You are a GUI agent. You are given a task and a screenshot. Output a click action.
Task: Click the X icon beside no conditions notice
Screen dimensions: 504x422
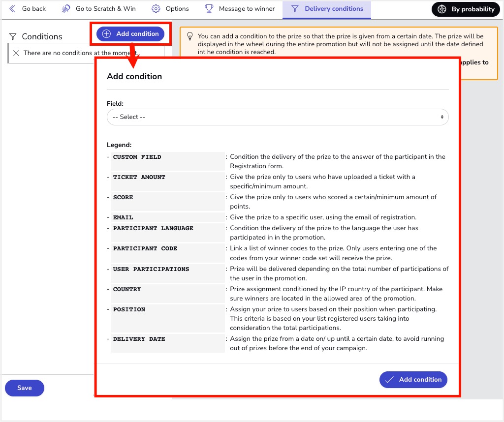click(x=16, y=53)
